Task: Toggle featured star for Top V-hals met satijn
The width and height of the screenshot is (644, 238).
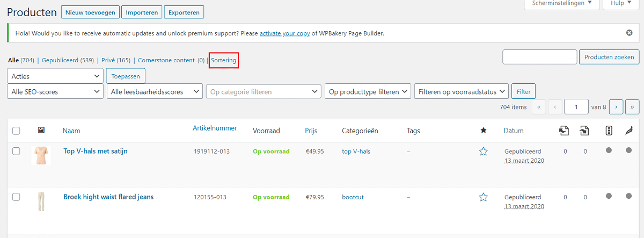Action: 484,152
